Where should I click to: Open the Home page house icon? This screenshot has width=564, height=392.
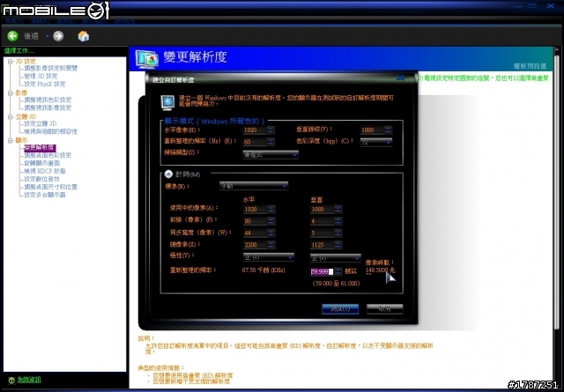coord(84,36)
